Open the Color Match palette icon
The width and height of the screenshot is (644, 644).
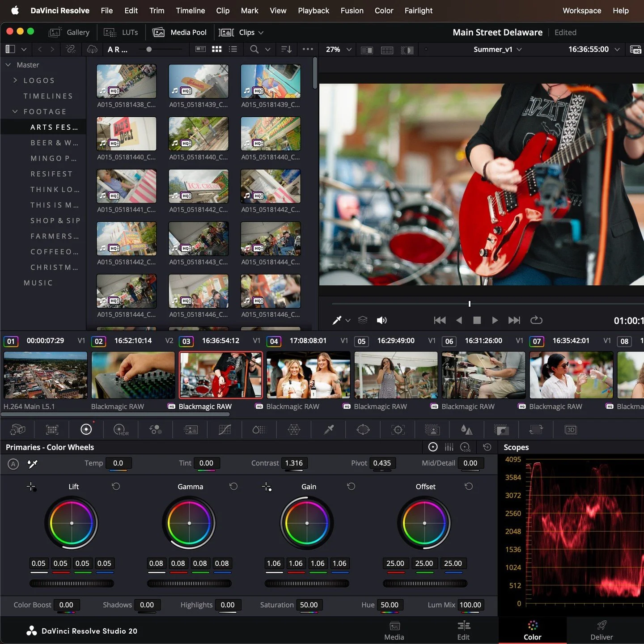coord(52,430)
